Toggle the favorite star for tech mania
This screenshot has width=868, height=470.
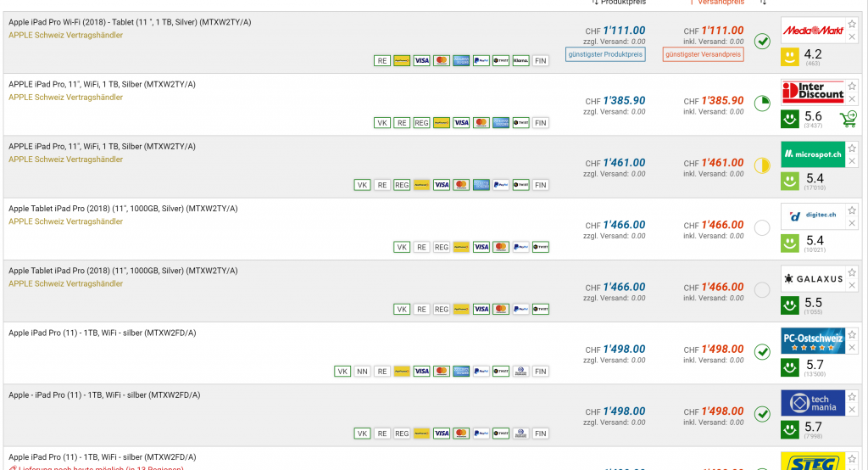point(852,396)
